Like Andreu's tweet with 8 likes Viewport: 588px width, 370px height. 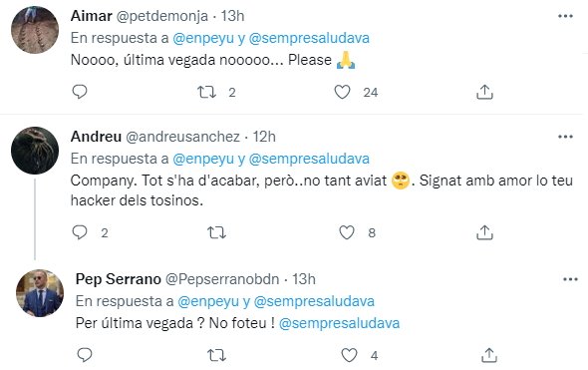[x=347, y=232]
